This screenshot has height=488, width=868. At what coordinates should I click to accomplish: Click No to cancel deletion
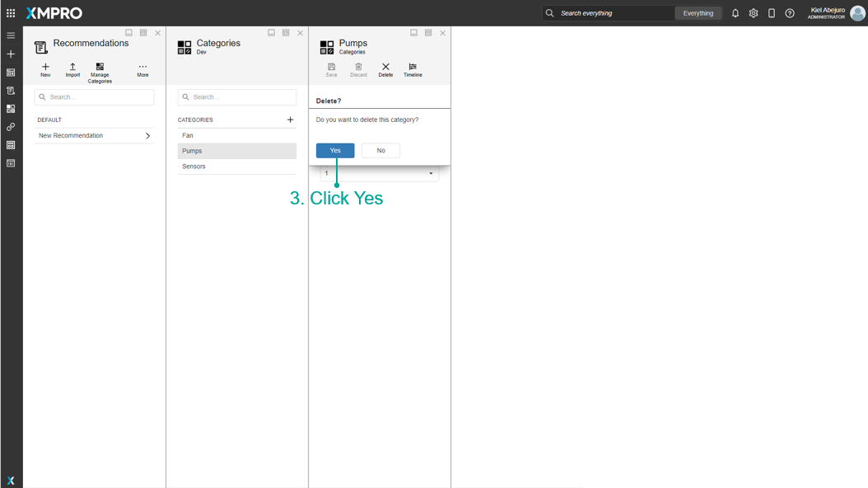point(380,151)
